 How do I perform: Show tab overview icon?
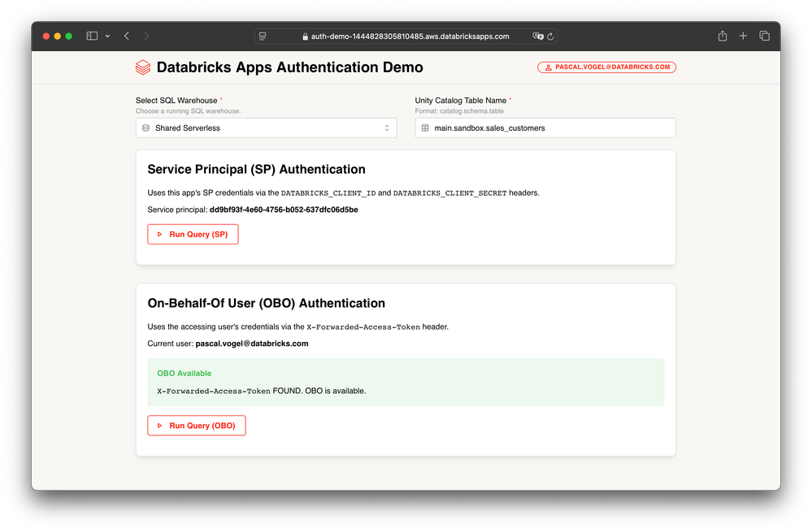point(764,36)
